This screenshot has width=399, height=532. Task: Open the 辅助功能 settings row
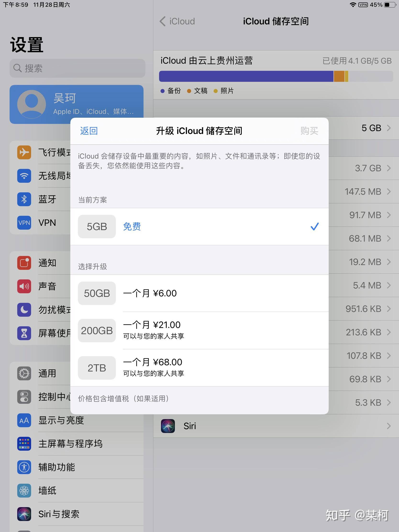pos(77,467)
